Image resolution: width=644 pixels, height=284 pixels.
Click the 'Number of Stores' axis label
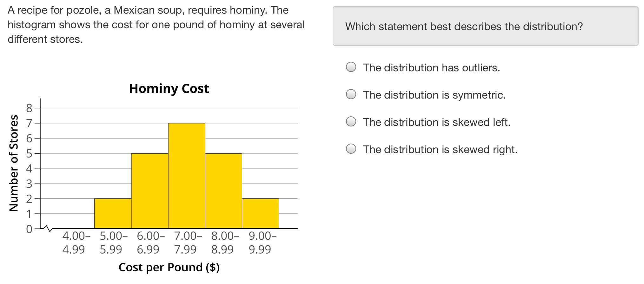coord(14,163)
